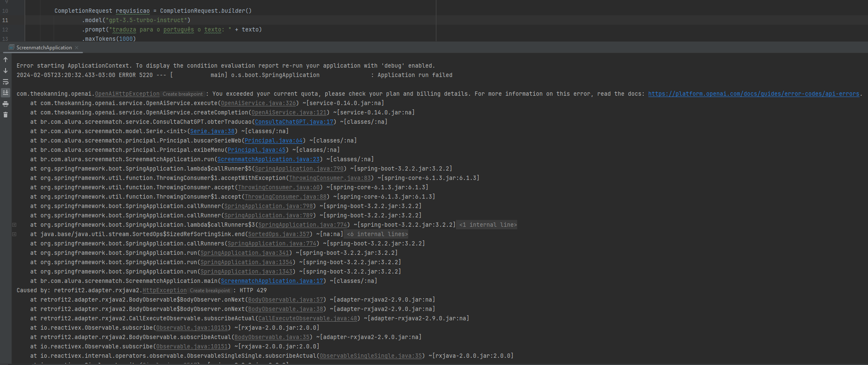Select the ScreenmatchApplication run tab
Screen dimensions: 868x365
coord(44,48)
